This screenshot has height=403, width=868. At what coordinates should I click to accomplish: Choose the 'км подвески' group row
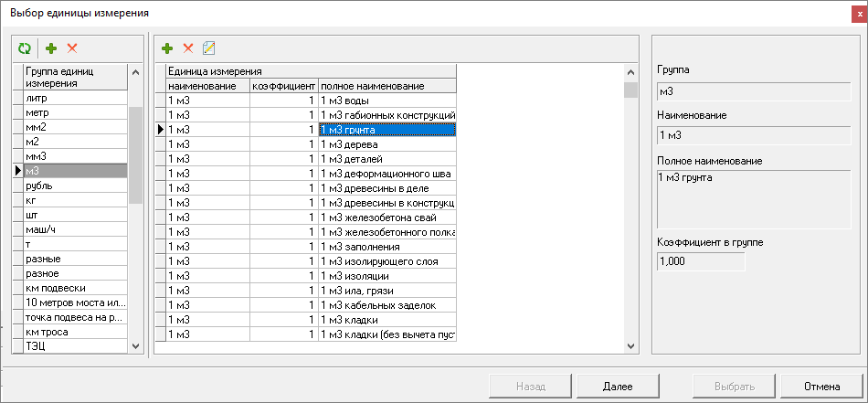coord(73,288)
